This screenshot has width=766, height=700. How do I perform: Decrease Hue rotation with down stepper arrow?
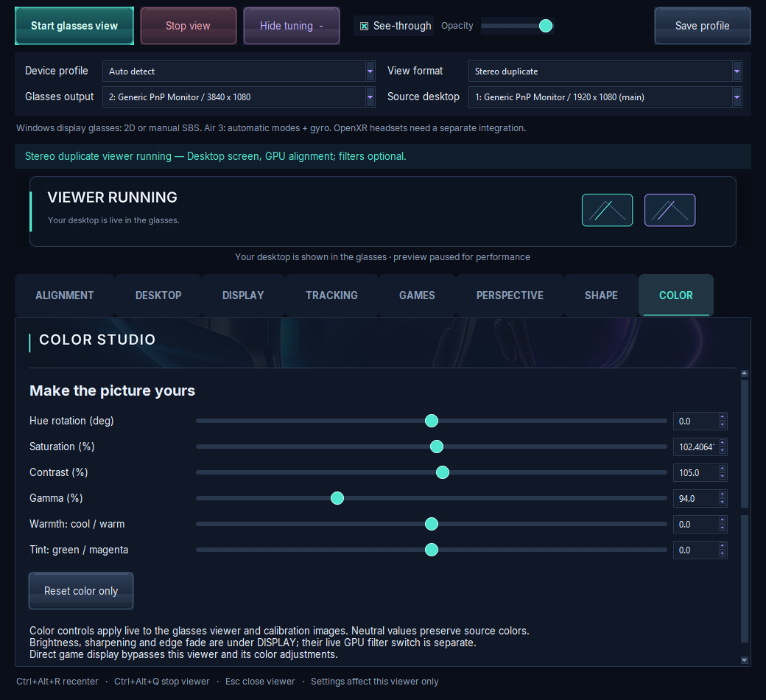(x=723, y=425)
